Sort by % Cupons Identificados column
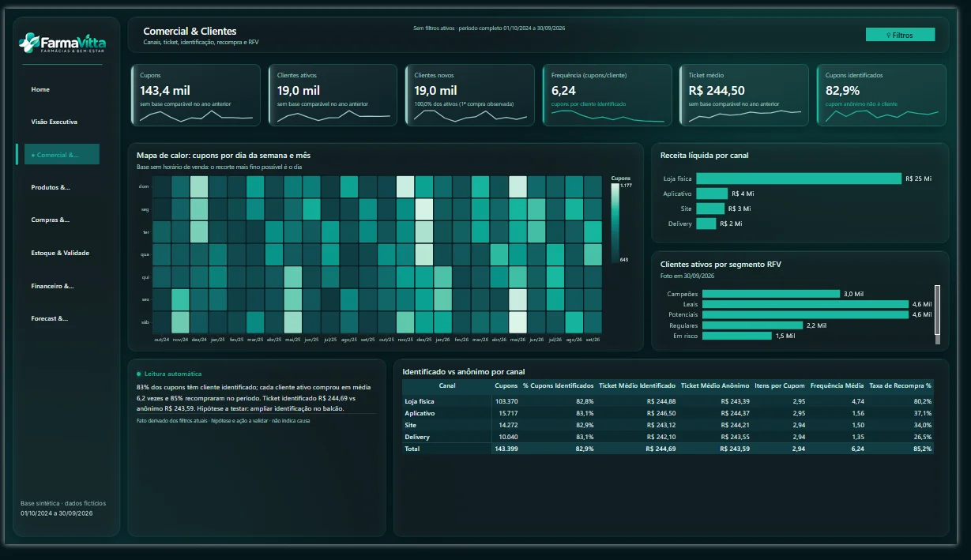The image size is (971, 560). 558,385
